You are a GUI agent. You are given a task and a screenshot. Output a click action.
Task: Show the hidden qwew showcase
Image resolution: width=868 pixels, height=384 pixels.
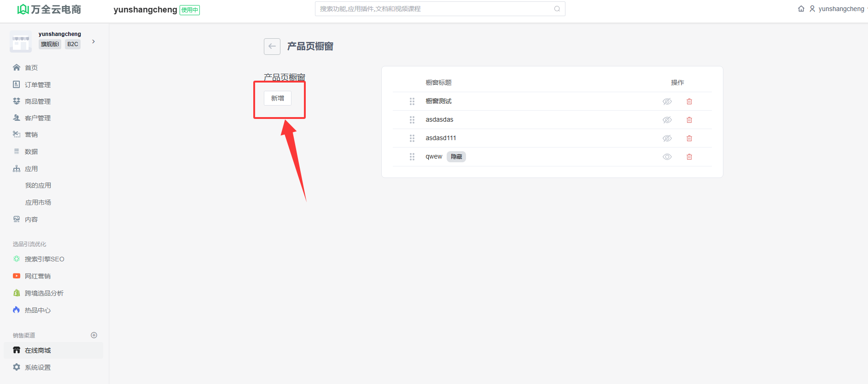pyautogui.click(x=667, y=157)
